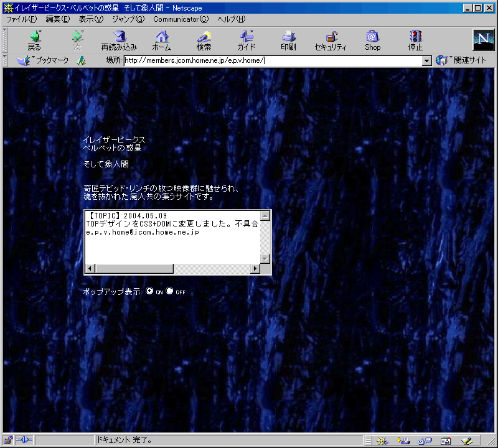Click component bar grip handle
Screen dimensions: 498x448
[x=368, y=441]
